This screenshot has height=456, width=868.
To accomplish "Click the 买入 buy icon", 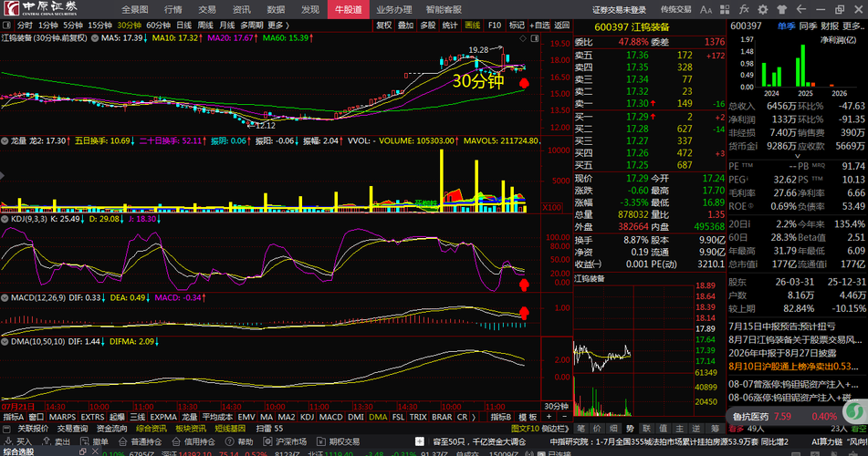I will click(6, 441).
